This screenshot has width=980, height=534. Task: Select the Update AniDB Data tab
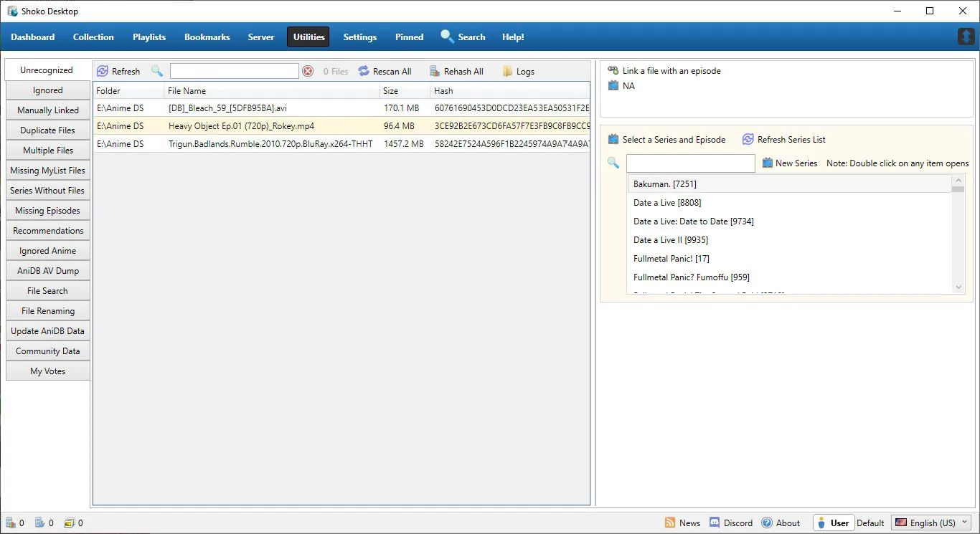click(x=48, y=331)
